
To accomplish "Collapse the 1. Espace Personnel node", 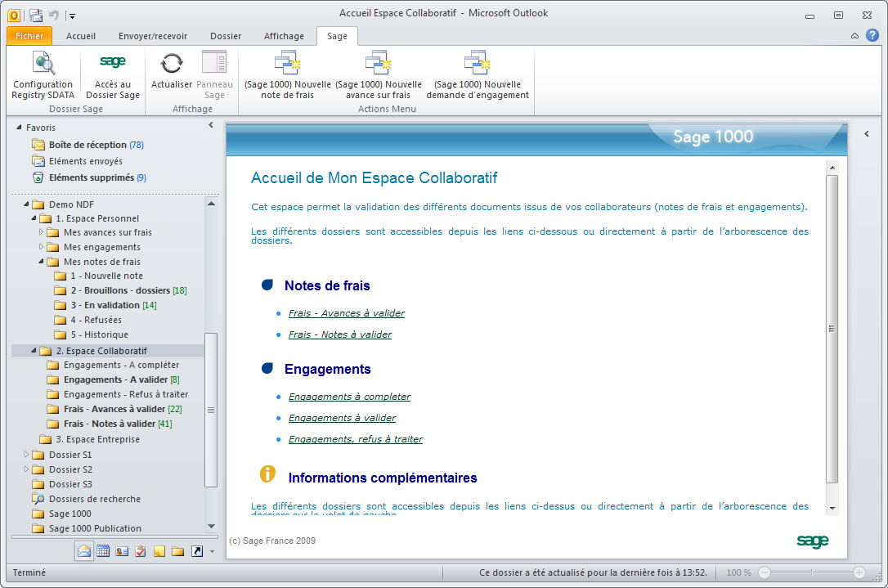I will pyautogui.click(x=34, y=218).
